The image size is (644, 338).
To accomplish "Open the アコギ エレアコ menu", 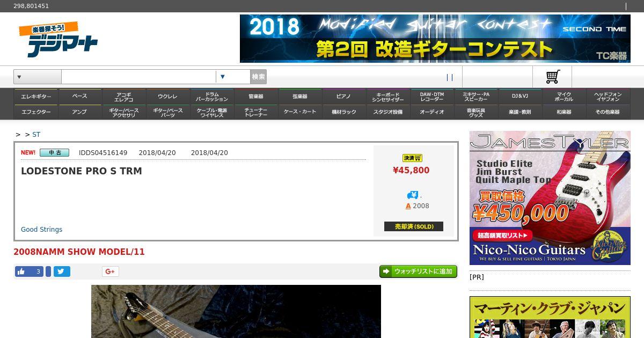I will (x=124, y=97).
